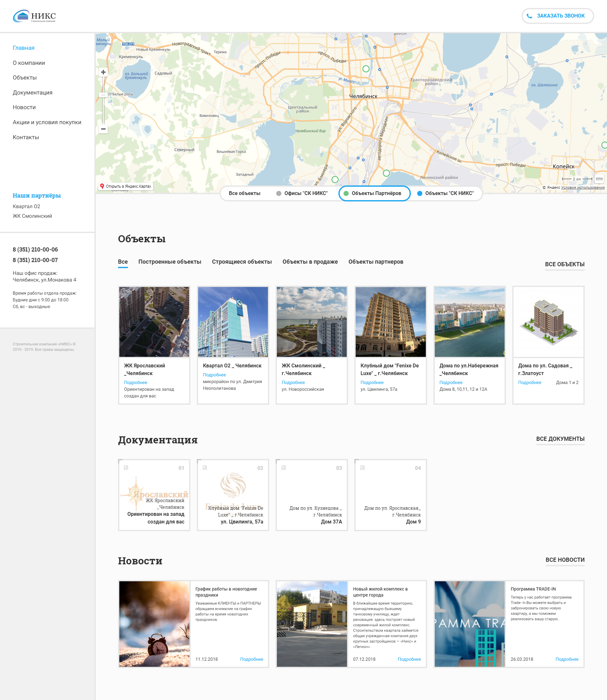The width and height of the screenshot is (607, 700).
Task: Select the 'Офисы СК НИКС' map filter
Action: pos(302,193)
